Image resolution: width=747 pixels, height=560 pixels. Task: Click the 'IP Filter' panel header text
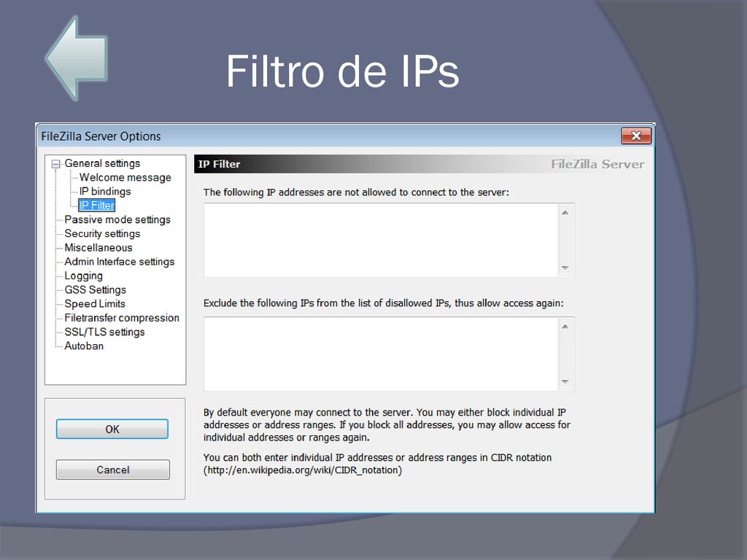219,164
